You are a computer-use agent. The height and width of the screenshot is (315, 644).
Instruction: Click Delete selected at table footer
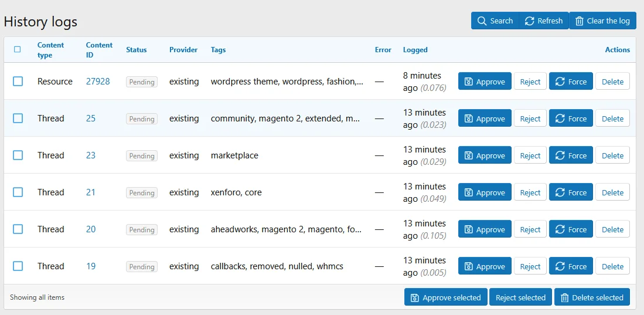[x=592, y=297]
